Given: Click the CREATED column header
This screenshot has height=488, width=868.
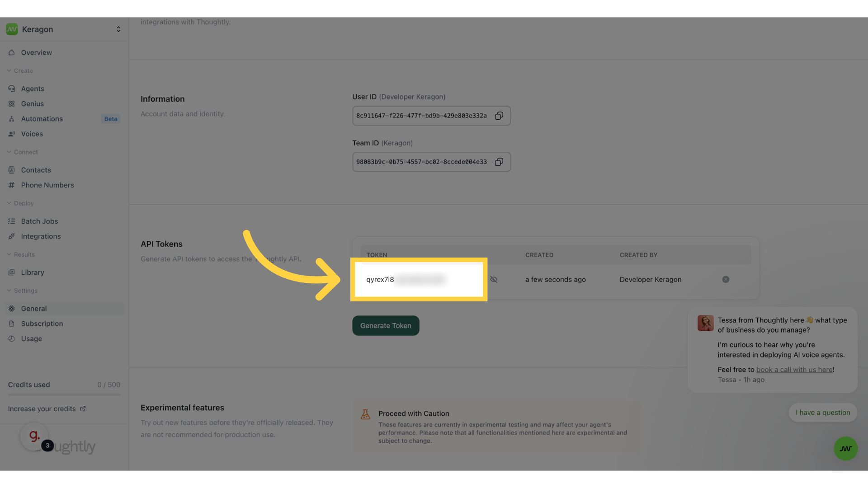Looking at the screenshot, I should pyautogui.click(x=539, y=255).
